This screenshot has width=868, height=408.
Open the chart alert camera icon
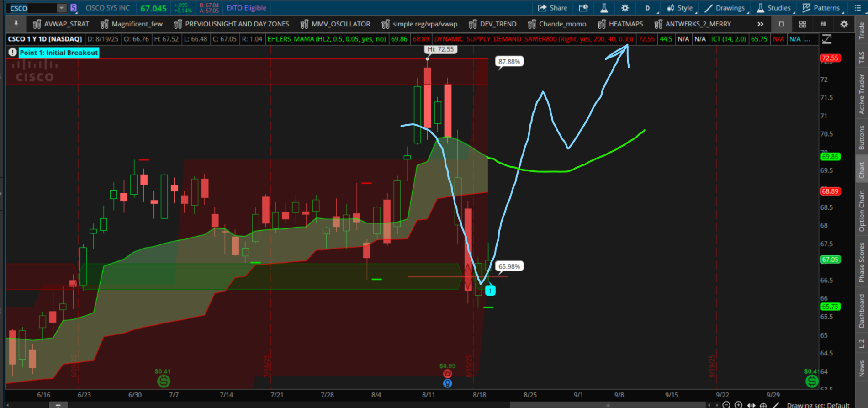[x=583, y=8]
